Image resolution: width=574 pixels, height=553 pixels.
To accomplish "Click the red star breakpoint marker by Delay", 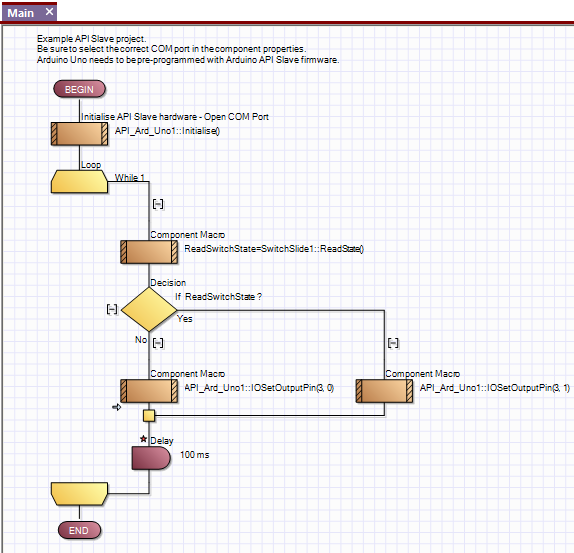I will point(144,439).
